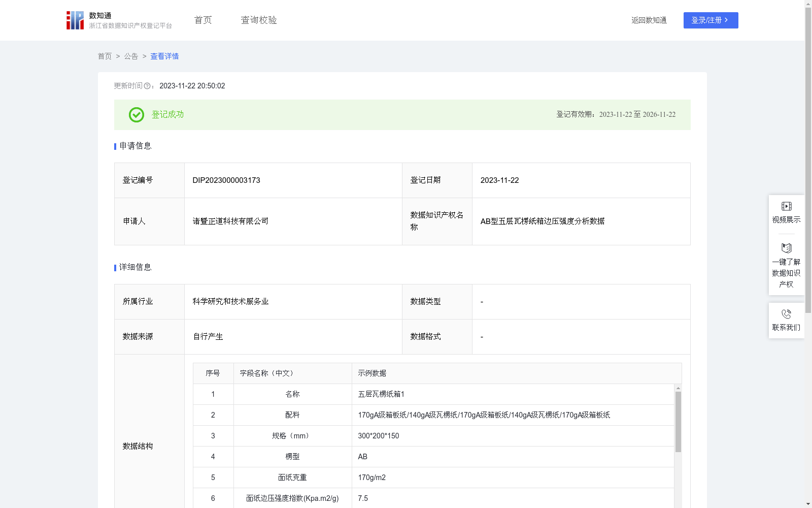
Task: Click arrow in the 登录/注册 button
Action: [x=727, y=20]
